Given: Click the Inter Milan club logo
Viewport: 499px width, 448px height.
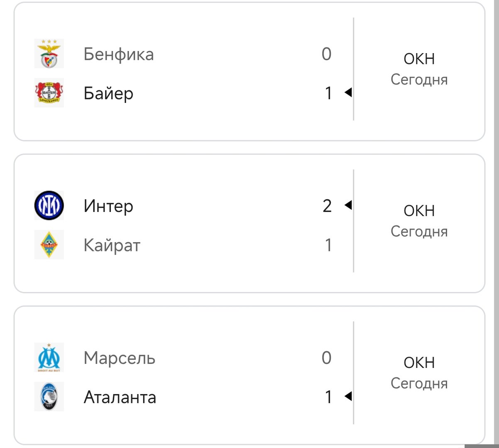Looking at the screenshot, I should [49, 206].
